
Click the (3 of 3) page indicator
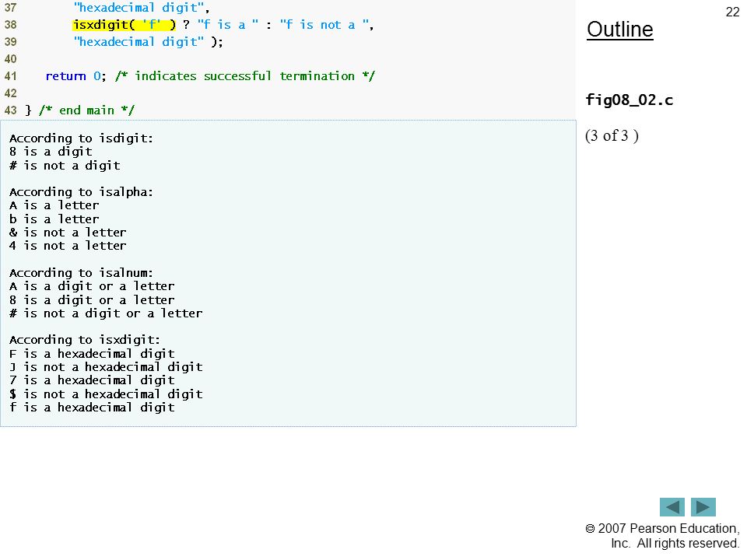[612, 135]
